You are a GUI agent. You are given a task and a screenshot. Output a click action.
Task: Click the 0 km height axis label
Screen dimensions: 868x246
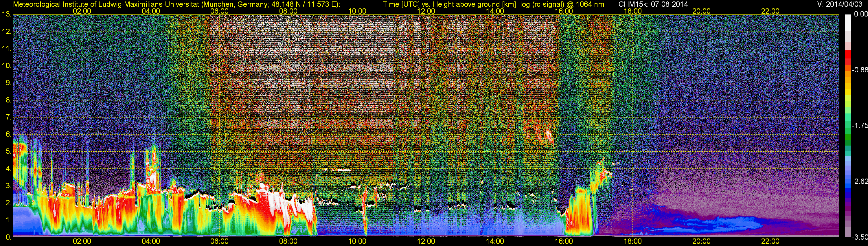click(x=8, y=237)
